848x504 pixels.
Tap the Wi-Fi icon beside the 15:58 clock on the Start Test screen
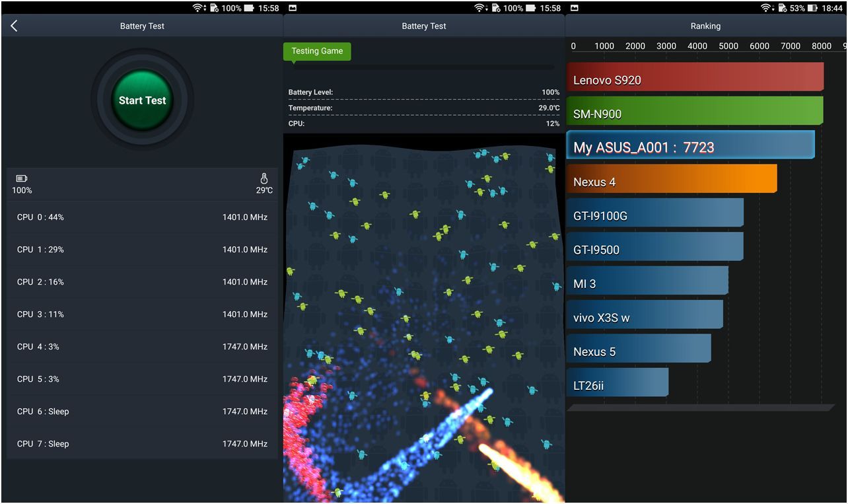pyautogui.click(x=197, y=8)
